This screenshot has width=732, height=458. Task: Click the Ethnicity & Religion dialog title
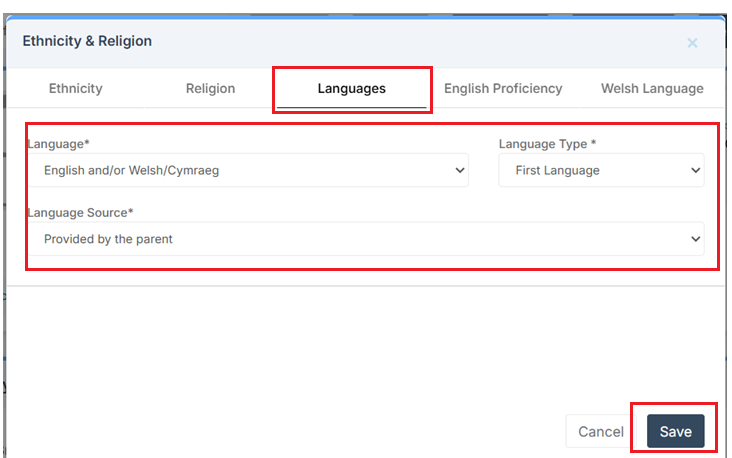(x=87, y=41)
